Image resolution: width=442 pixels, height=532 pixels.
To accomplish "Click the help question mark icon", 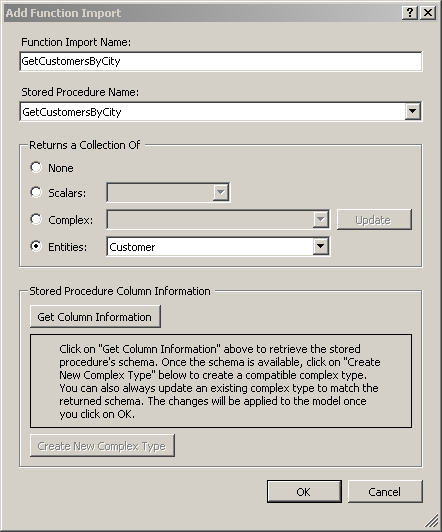I will pyautogui.click(x=409, y=13).
